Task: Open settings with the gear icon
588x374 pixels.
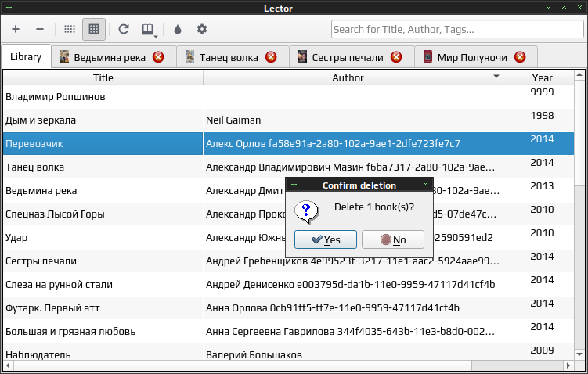Action: 202,29
